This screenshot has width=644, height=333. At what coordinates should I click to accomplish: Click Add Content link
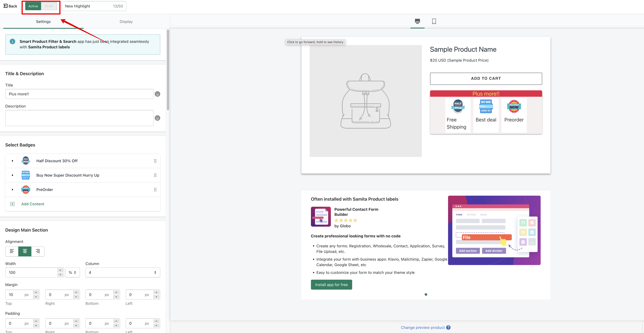click(x=33, y=204)
